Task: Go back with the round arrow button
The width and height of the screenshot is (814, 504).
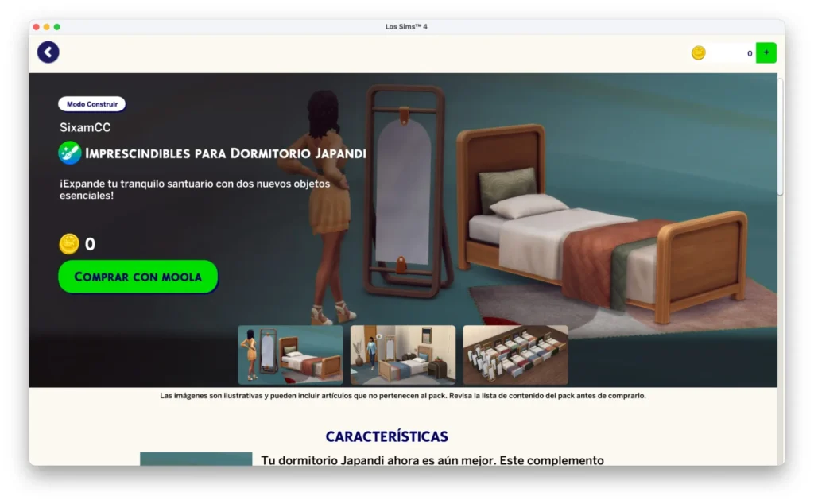Action: [48, 52]
